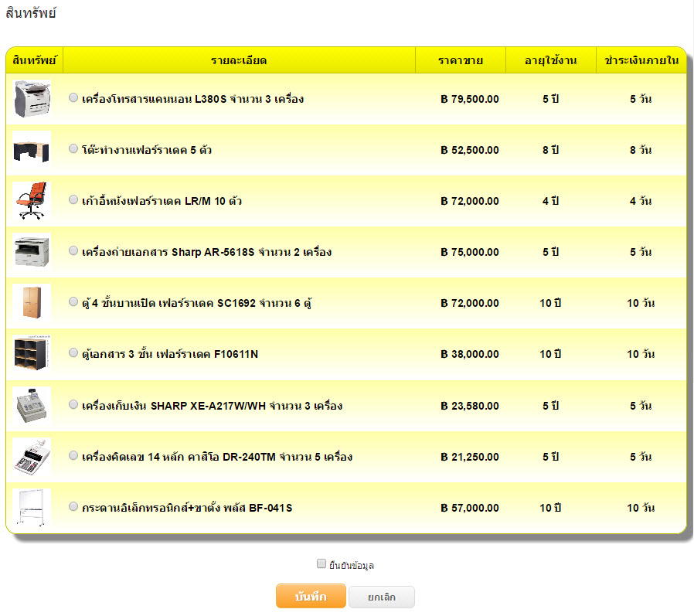The width and height of the screenshot is (694, 616).
Task: Click the 4 ปี lifespan cell
Action: pyautogui.click(x=550, y=201)
